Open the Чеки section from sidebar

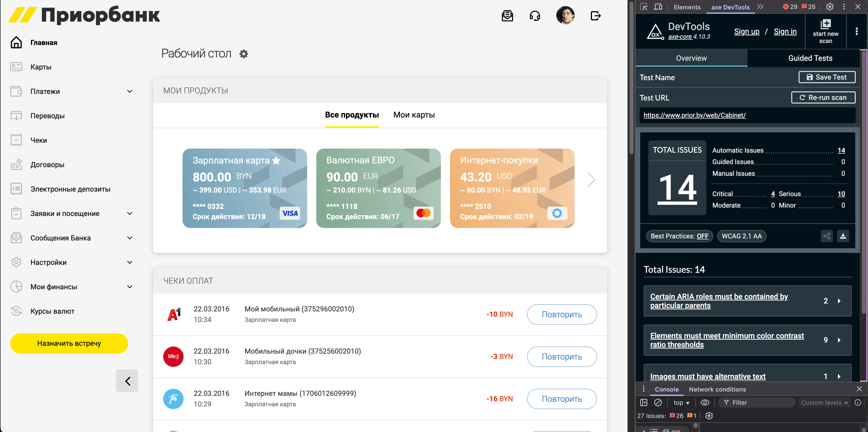(39, 140)
